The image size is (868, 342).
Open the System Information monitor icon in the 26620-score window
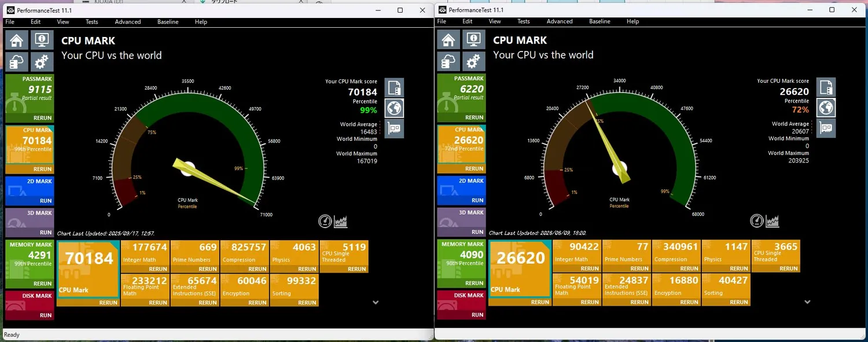pos(473,40)
